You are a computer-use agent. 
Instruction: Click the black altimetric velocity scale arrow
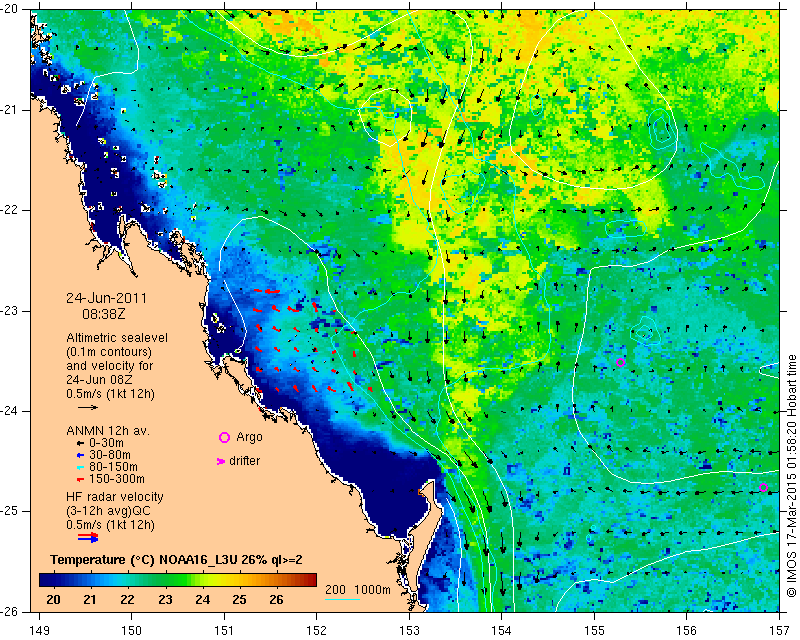click(x=88, y=407)
